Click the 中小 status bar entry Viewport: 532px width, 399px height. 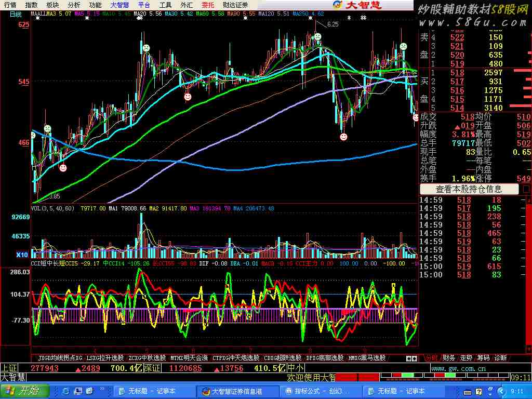pyautogui.click(x=296, y=368)
